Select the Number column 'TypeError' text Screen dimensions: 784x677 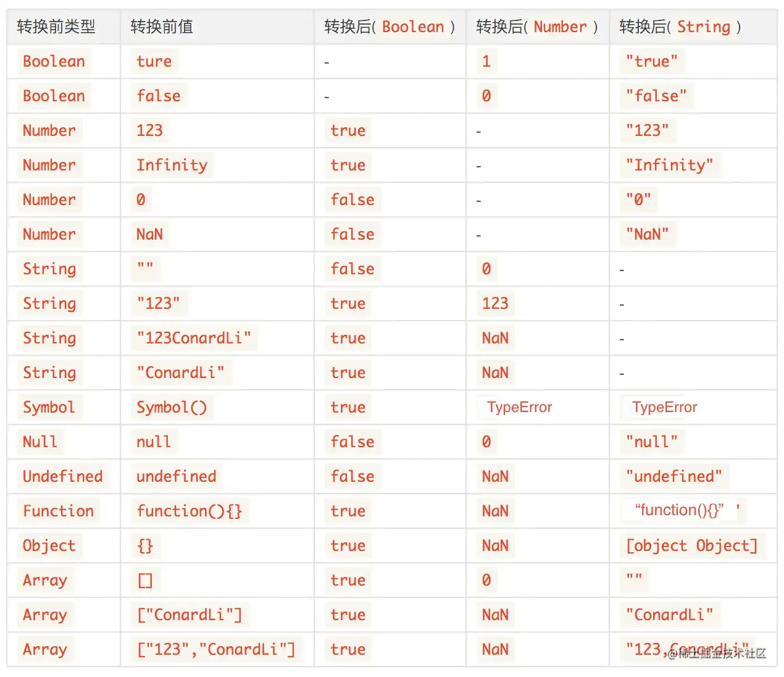click(519, 407)
